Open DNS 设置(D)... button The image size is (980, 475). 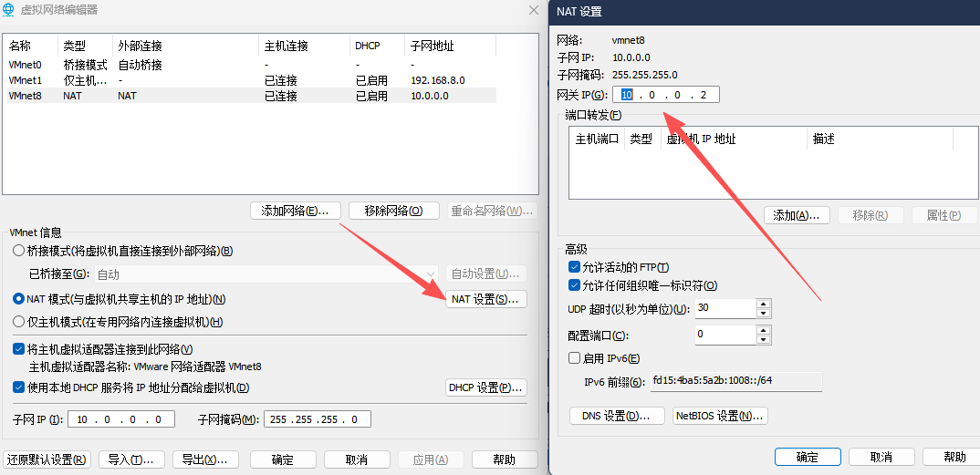(x=617, y=416)
